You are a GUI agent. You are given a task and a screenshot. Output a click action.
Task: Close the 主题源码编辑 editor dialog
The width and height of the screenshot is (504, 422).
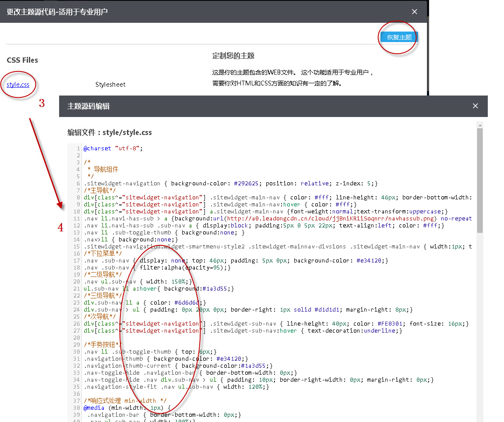(475, 106)
